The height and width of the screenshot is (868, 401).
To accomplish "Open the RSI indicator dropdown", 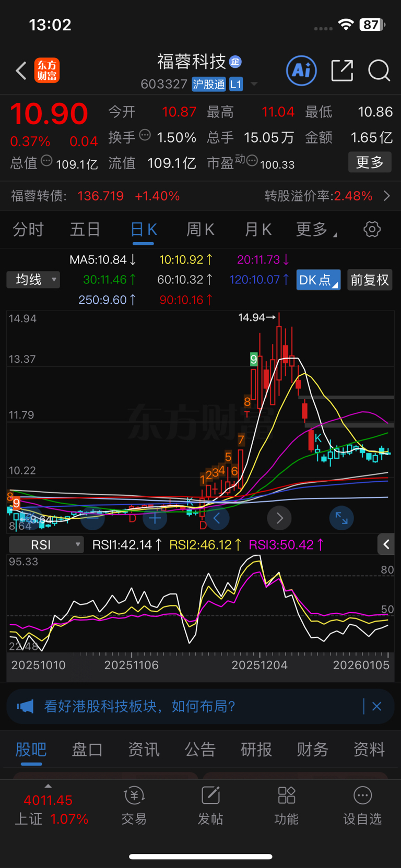I will pos(46,545).
